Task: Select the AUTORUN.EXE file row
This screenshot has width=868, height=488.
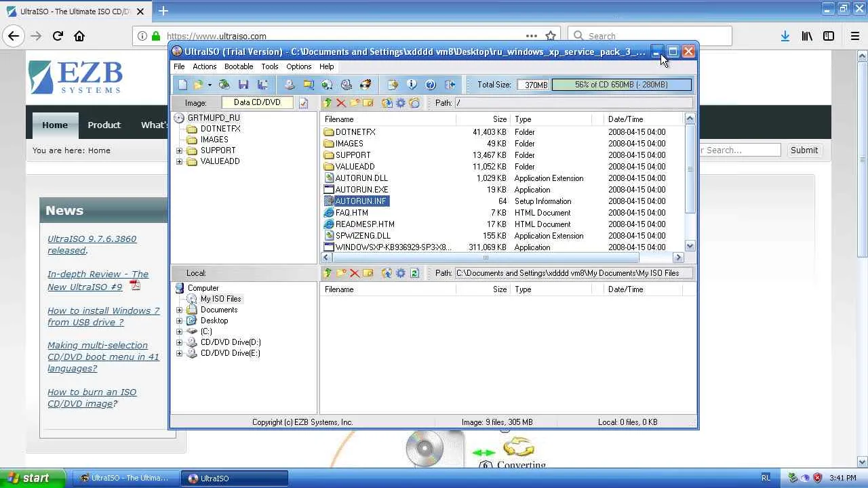Action: [502, 190]
